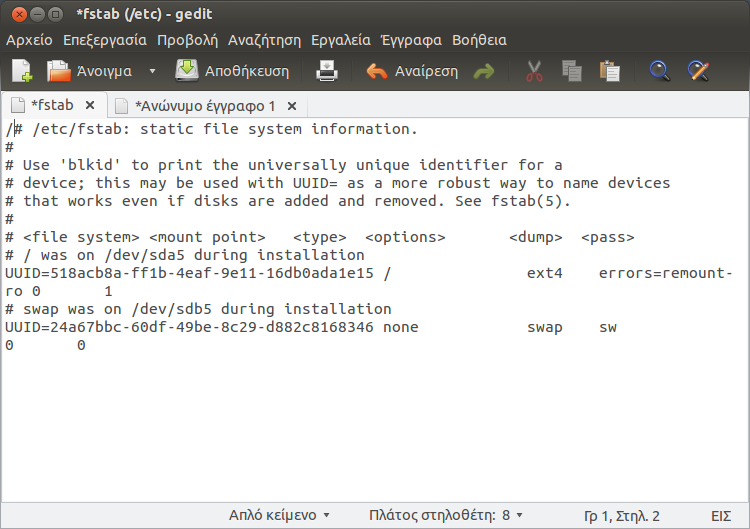The width and height of the screenshot is (750, 529).
Task: Click the Paste clipboard icon
Action: 609,71
